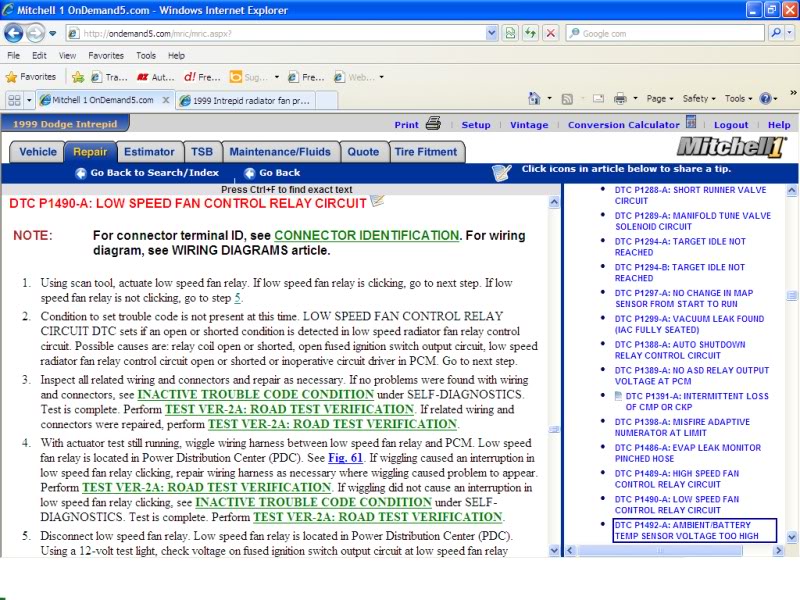Open the CONNECTOR IDENTIFICATION link
Screen dimensions: 800x600
[366, 235]
